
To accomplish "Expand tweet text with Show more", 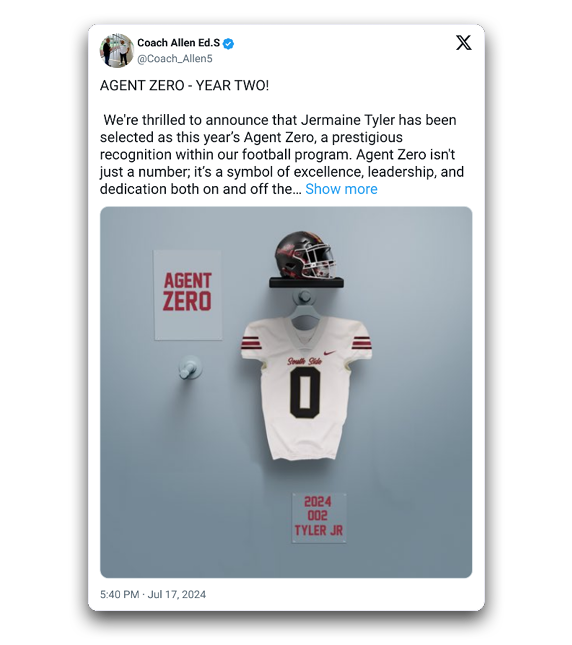I will click(341, 189).
